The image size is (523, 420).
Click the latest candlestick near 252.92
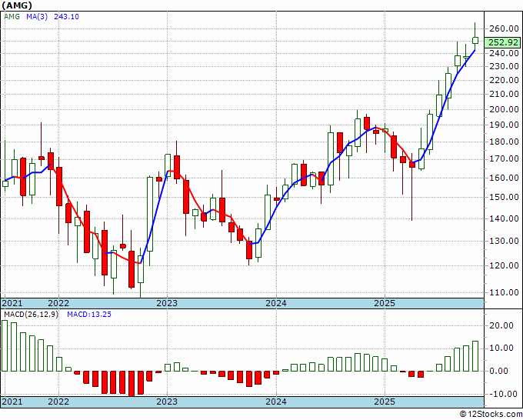tap(475, 40)
